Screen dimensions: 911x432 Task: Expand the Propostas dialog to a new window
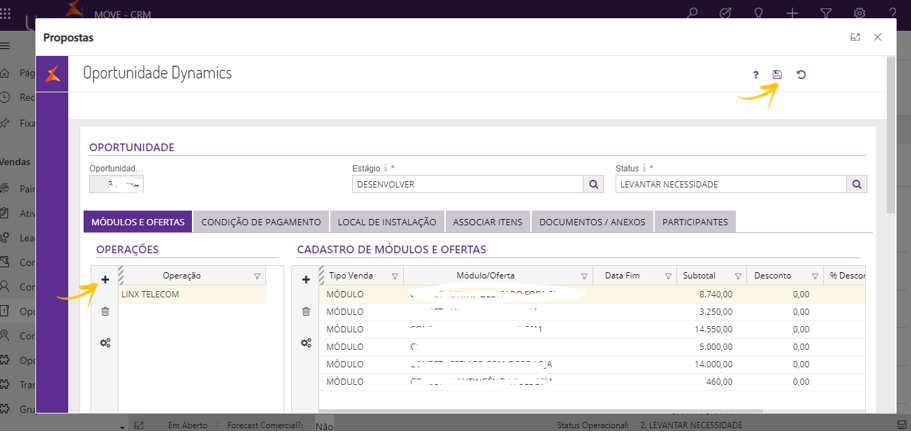(855, 37)
